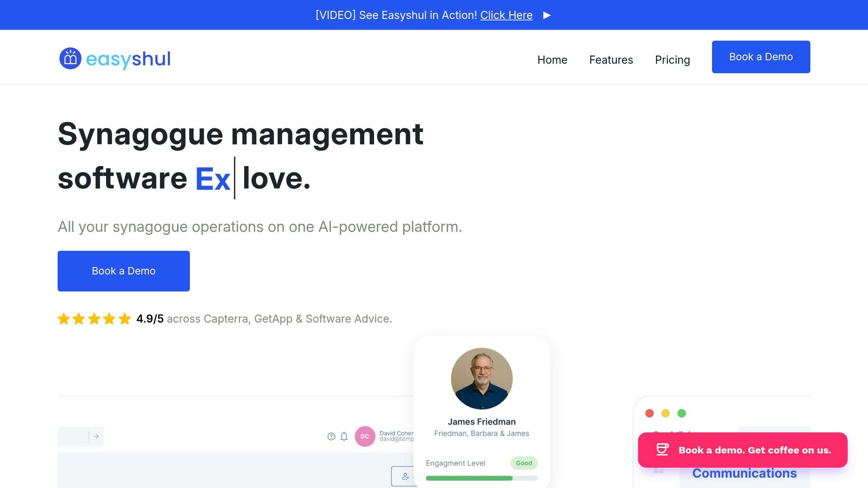868x488 pixels.
Task: Click the 'Engagment Level' label
Action: coord(456,463)
